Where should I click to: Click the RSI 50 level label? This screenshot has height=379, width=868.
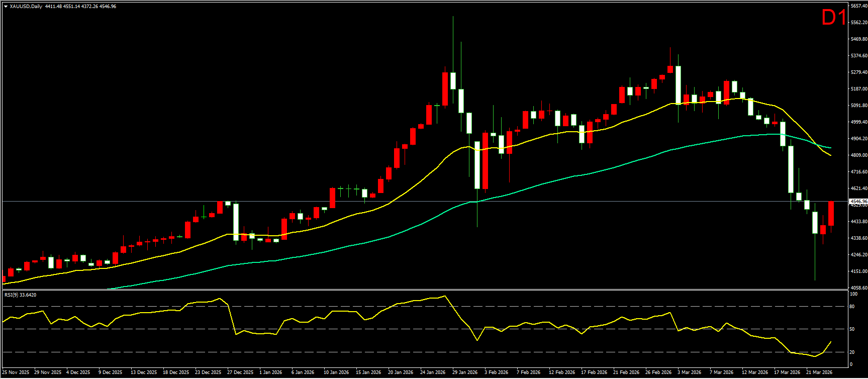pos(852,329)
